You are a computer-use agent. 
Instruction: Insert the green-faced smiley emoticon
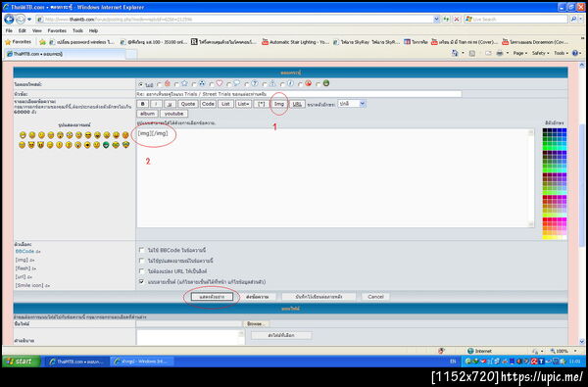click(x=107, y=145)
